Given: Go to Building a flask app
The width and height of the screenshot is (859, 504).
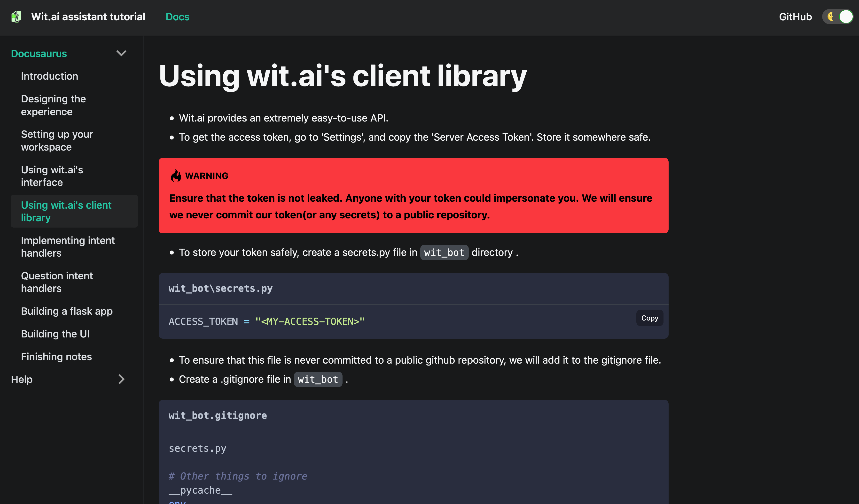Looking at the screenshot, I should [66, 311].
